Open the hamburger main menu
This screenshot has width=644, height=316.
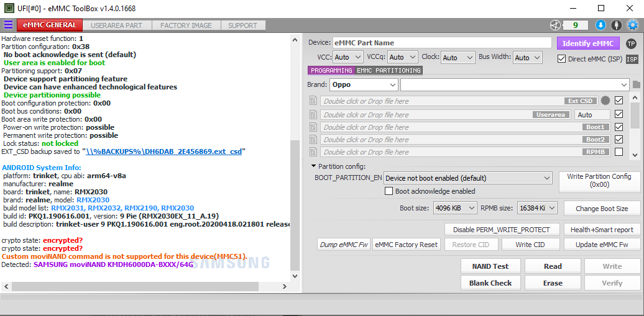click(x=8, y=25)
